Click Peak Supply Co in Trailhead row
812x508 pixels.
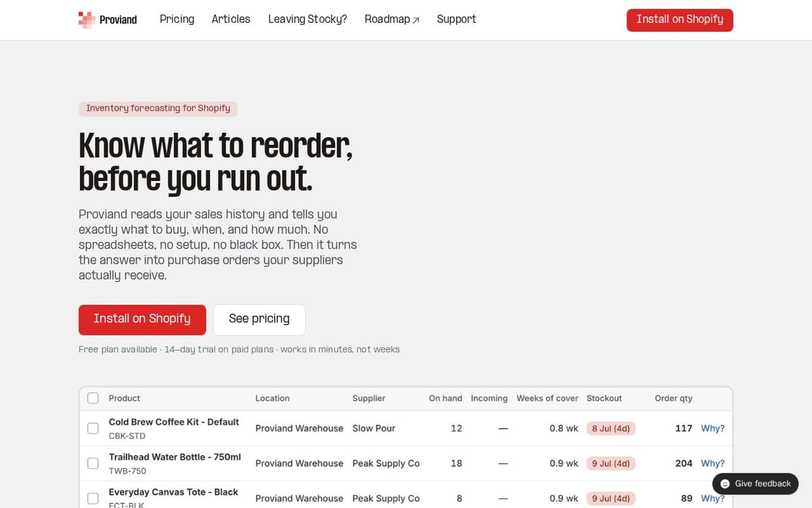coord(386,463)
